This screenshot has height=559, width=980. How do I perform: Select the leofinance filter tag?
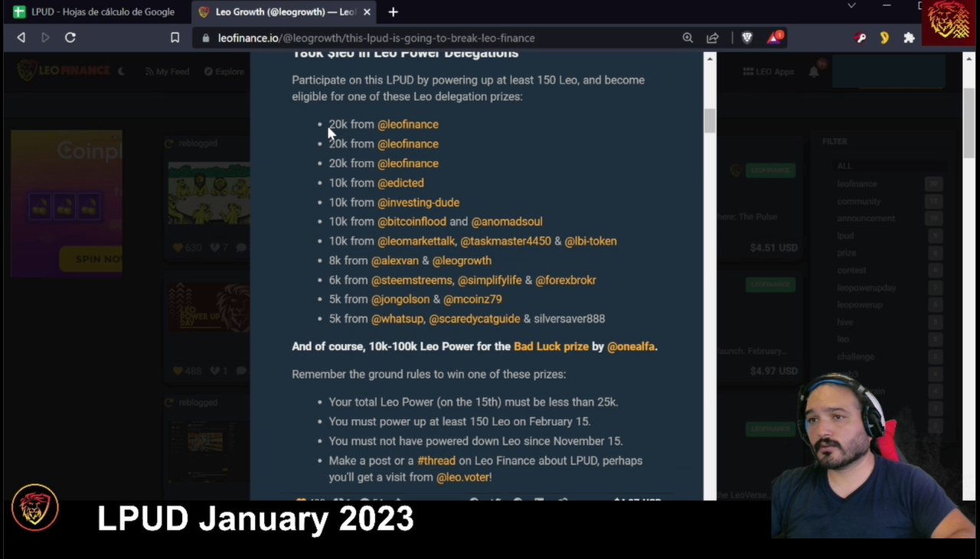pyautogui.click(x=857, y=184)
